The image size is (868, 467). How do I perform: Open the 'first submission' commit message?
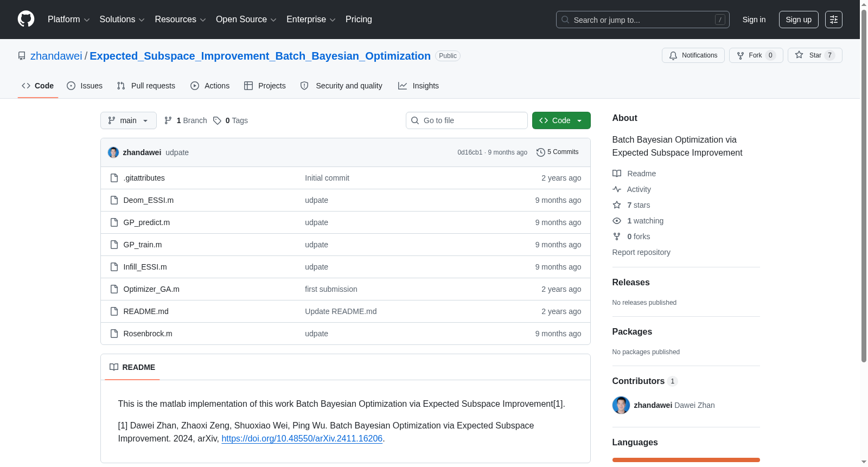[x=331, y=289]
